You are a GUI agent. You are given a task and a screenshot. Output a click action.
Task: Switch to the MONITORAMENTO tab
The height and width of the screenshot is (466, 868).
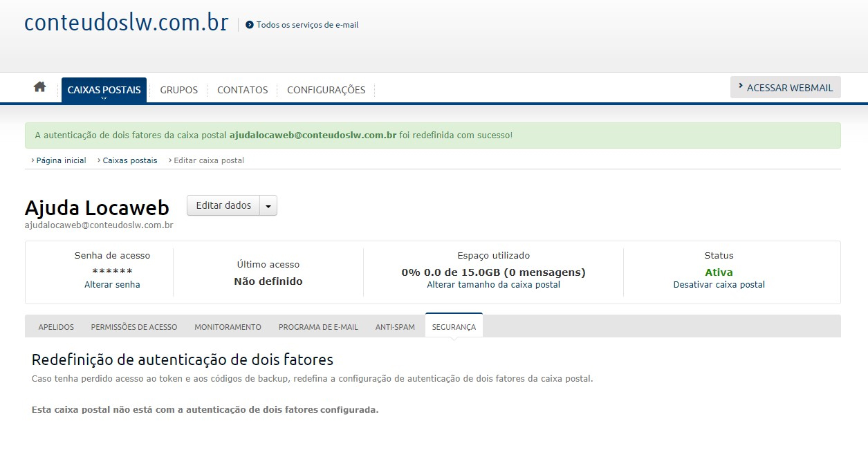coord(228,327)
